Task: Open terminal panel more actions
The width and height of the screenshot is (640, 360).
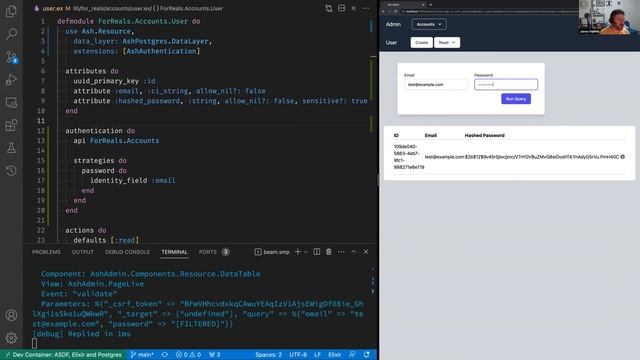Action: point(341,252)
